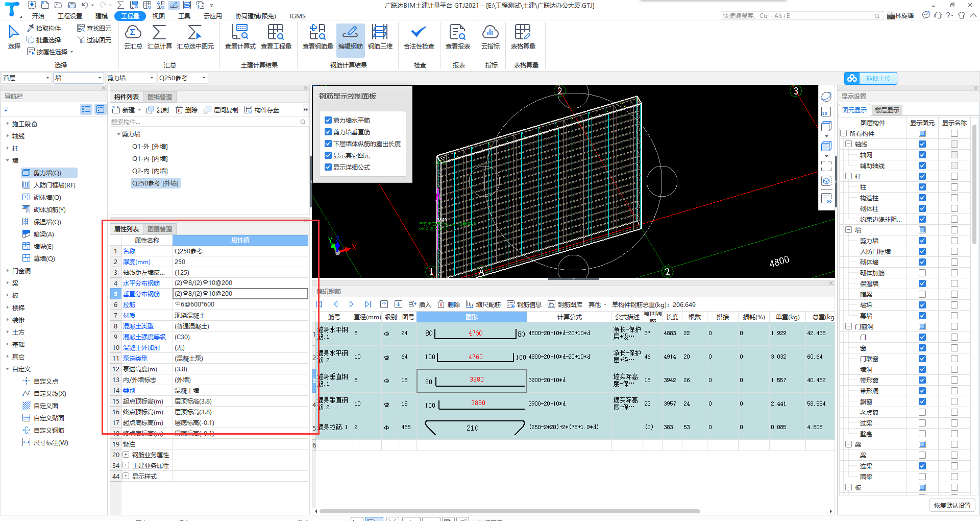Click the 搜索构件 search field
The height and width of the screenshot is (521, 980).
click(204, 122)
